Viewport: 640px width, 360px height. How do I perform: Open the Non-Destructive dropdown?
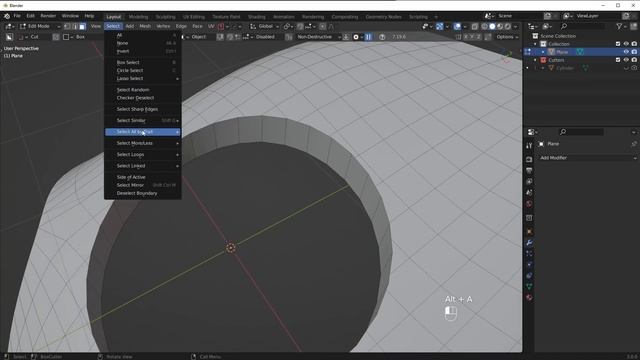point(318,37)
